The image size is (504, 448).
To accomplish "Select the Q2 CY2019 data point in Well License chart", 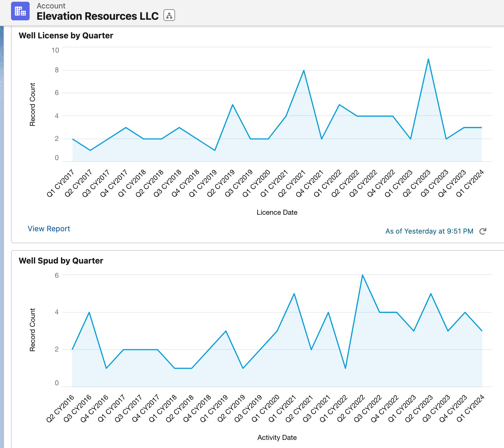I will click(x=233, y=105).
